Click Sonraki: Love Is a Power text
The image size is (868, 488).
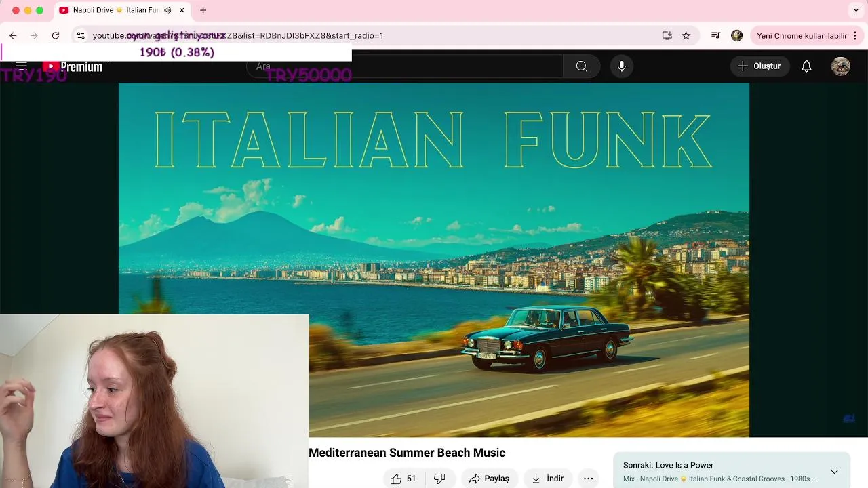click(x=668, y=465)
